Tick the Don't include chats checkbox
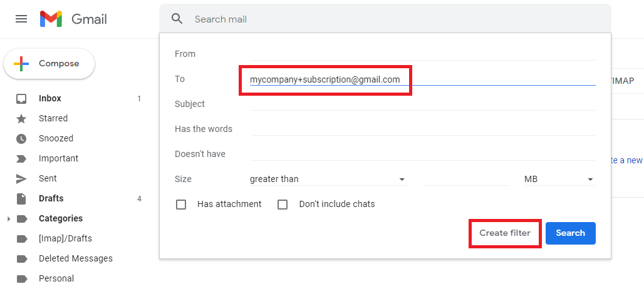This screenshot has width=644, height=289. tap(283, 204)
